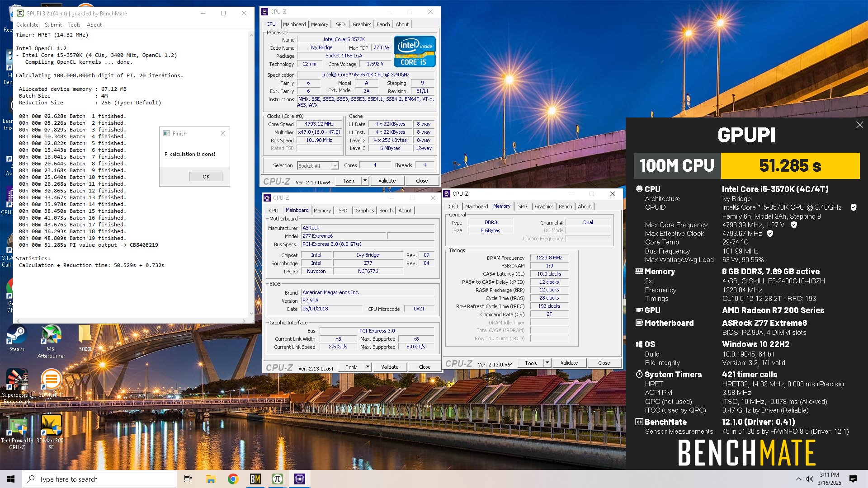Screen dimensions: 868x488
Task: Click the 51.285 s result score
Action: pos(790,166)
